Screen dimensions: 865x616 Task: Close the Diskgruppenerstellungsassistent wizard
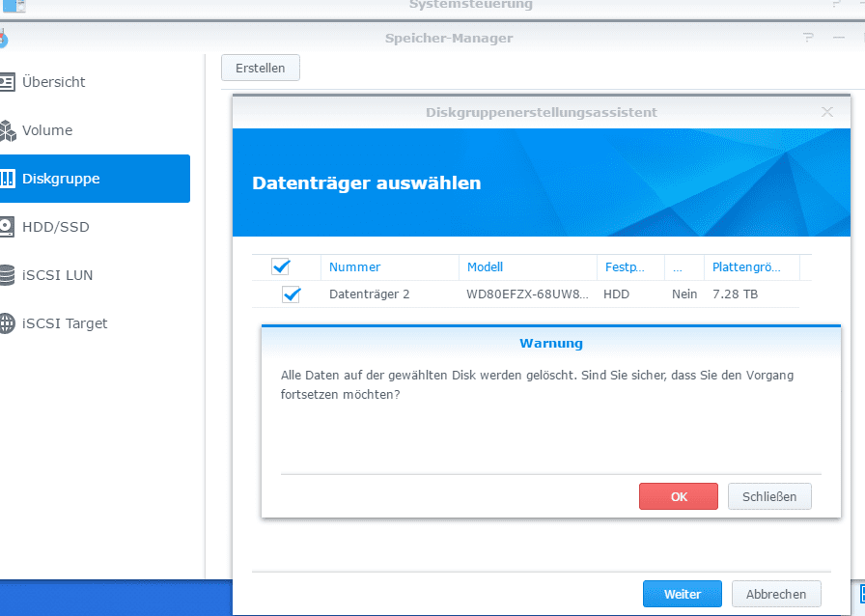pyautogui.click(x=827, y=112)
